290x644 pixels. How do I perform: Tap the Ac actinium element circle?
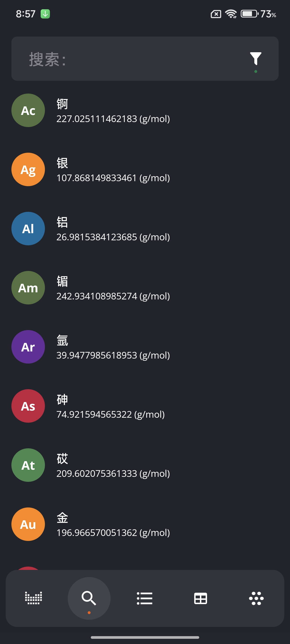(28, 110)
